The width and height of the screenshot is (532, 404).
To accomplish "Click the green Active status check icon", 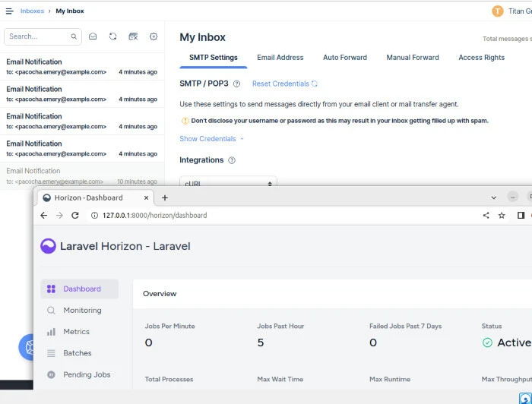I will [487, 342].
